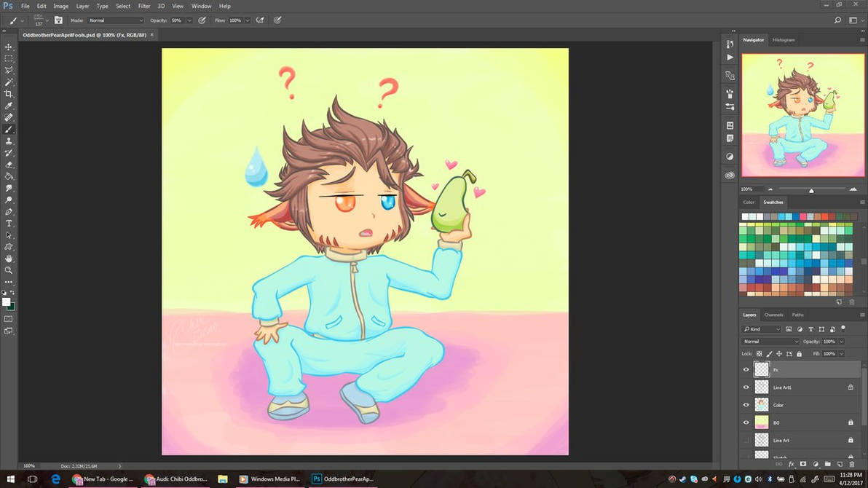Image resolution: width=868 pixels, height=488 pixels.
Task: Select the Horizontal Type tool
Action: [8, 223]
